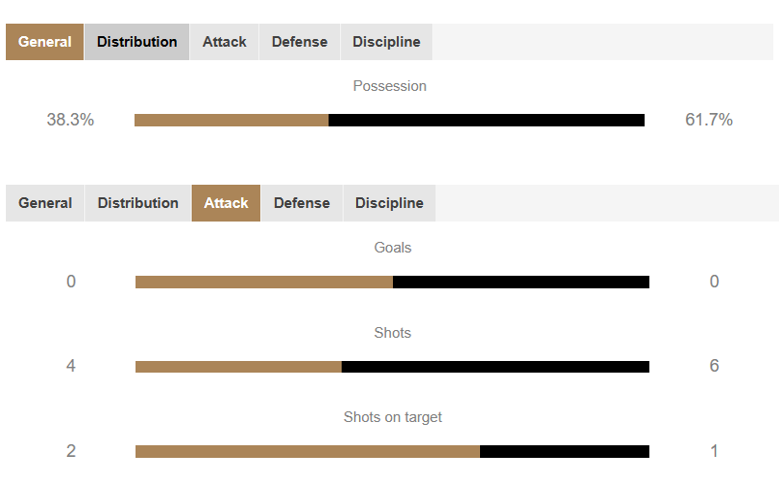
Task: Select General tab in lower panel
Action: [45, 203]
